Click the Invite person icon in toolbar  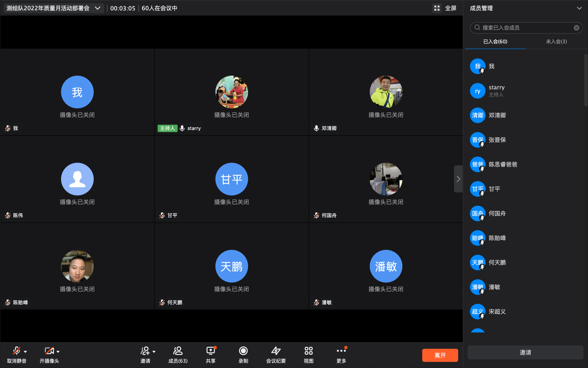(x=145, y=351)
